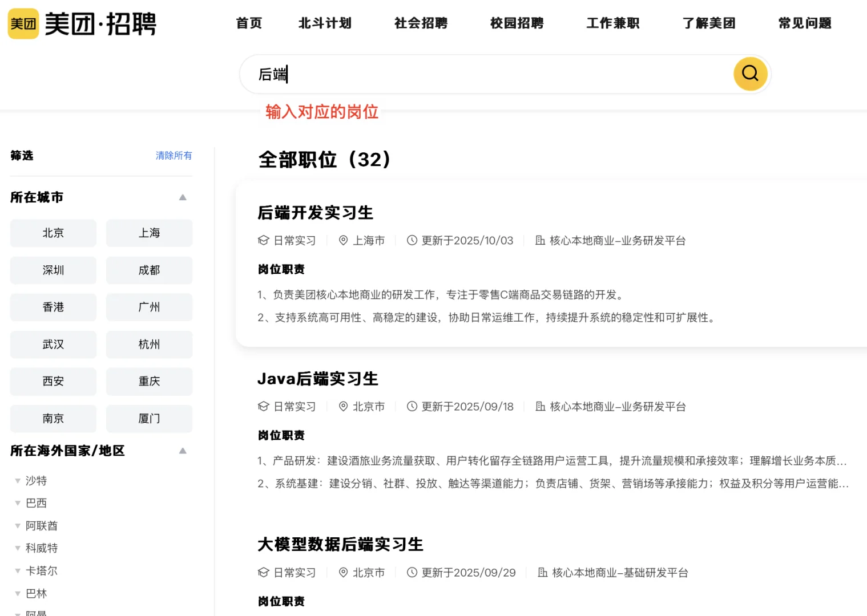
Task: Click the clock icon beside 更新于2025/10/03
Action: pyautogui.click(x=412, y=241)
